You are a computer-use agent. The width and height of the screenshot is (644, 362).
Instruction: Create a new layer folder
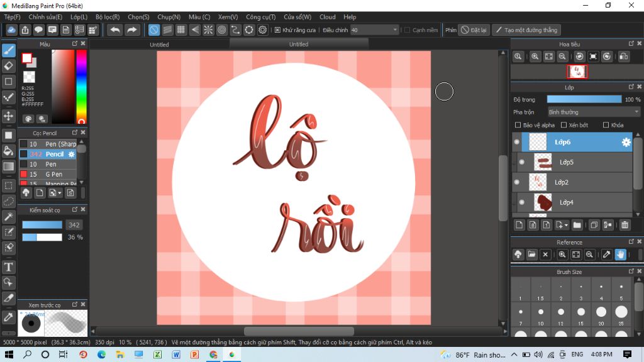click(x=577, y=225)
